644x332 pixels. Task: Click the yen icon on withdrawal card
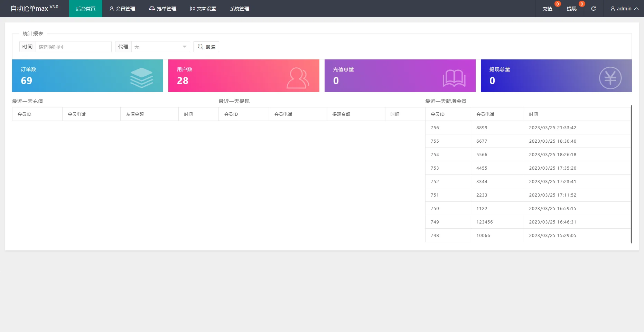(x=610, y=78)
